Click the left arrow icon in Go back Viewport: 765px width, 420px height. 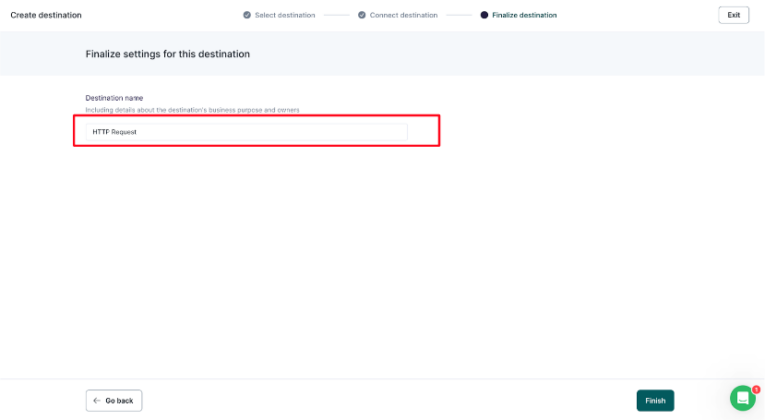(x=96, y=400)
